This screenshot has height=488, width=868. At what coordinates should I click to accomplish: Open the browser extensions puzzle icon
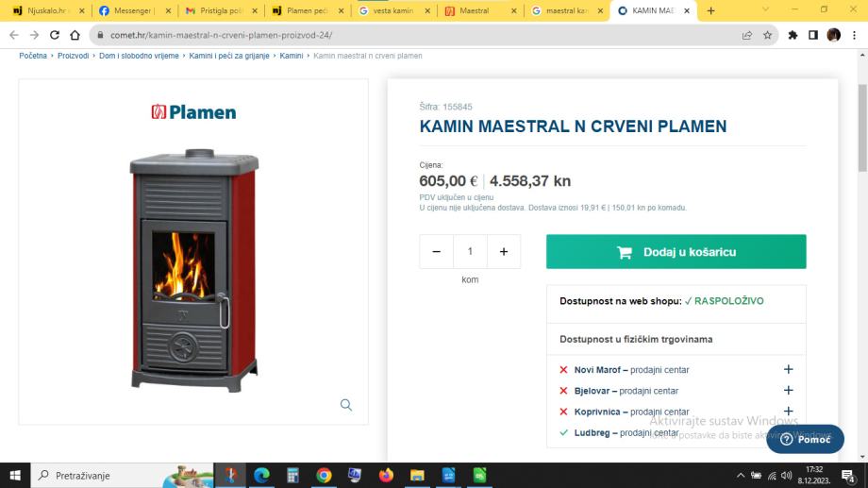(x=793, y=35)
